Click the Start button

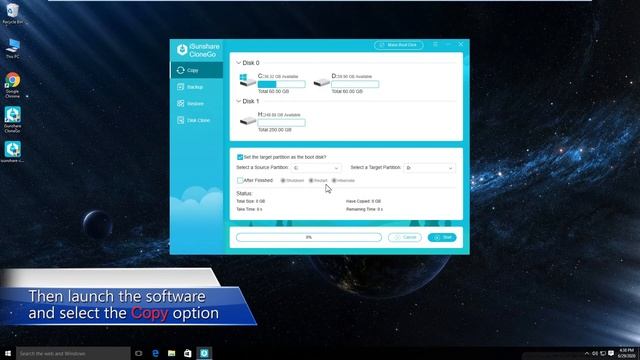click(442, 237)
